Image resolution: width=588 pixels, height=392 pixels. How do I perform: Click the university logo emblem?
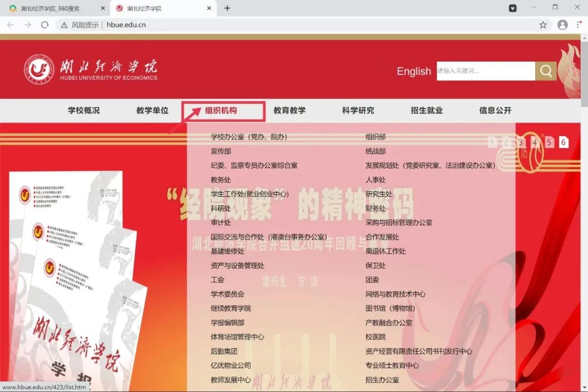[39, 69]
